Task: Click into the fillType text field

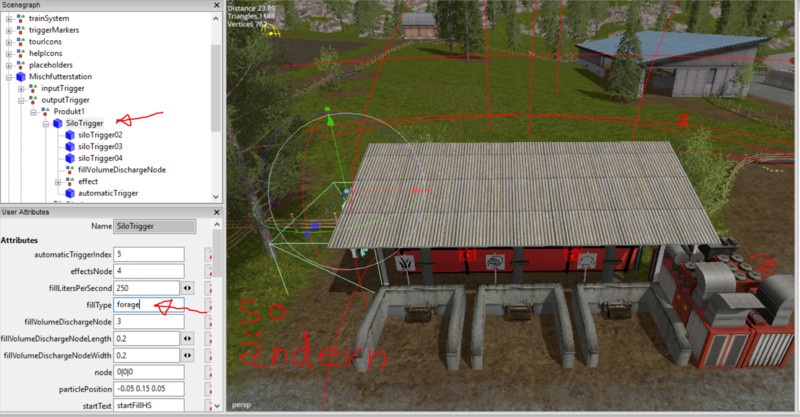Action: tap(148, 304)
